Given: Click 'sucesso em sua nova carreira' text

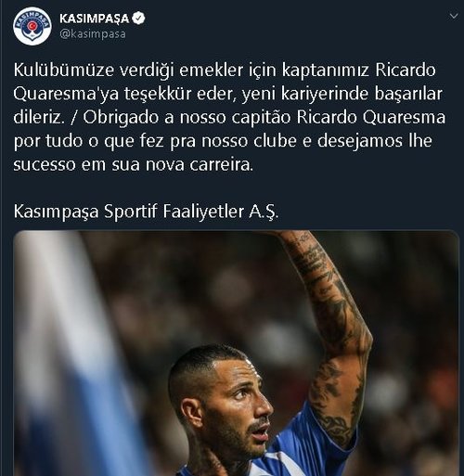Looking at the screenshot, I should [133, 164].
